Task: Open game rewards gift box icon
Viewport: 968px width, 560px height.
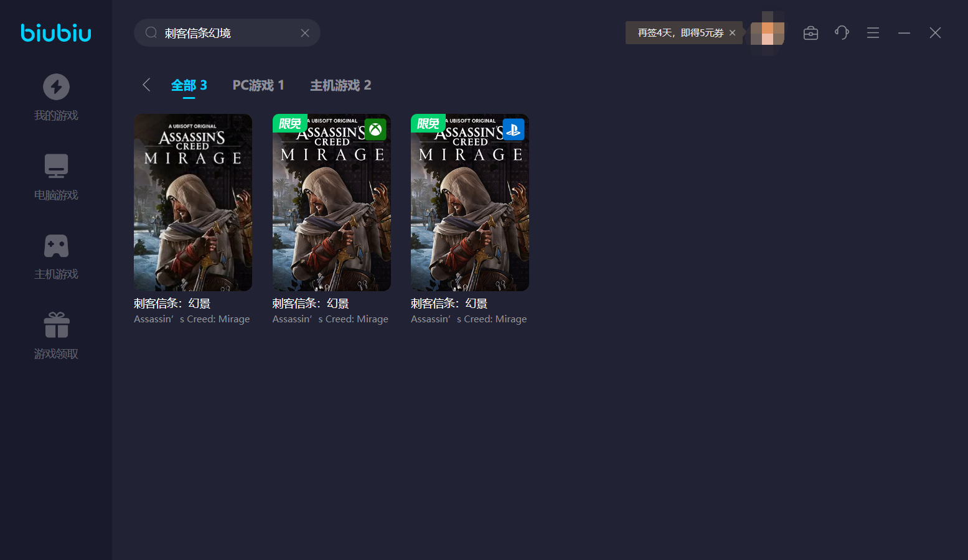Action: pyautogui.click(x=56, y=325)
